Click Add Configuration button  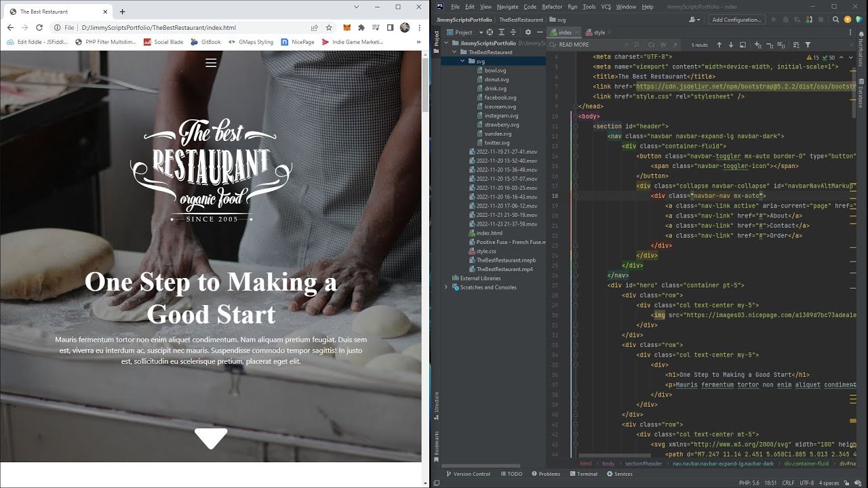(737, 20)
